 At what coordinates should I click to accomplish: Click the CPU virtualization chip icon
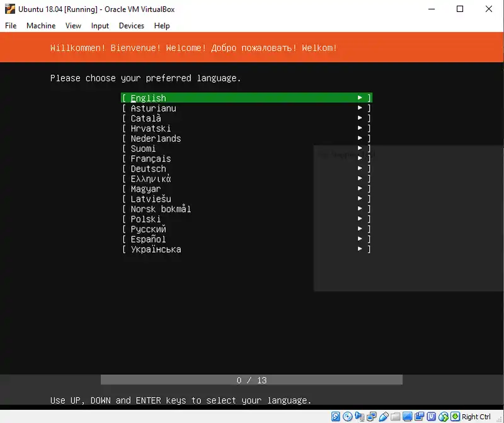(431, 417)
